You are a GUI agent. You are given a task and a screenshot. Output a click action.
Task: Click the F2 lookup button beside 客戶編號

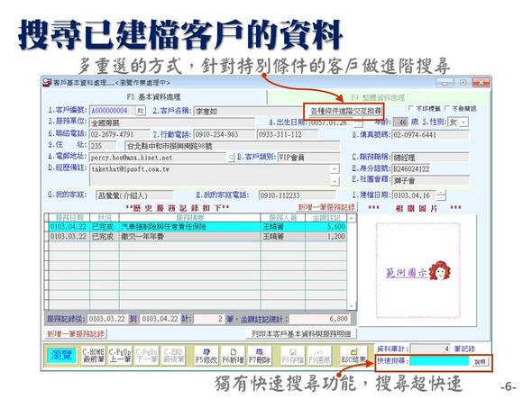(140, 111)
